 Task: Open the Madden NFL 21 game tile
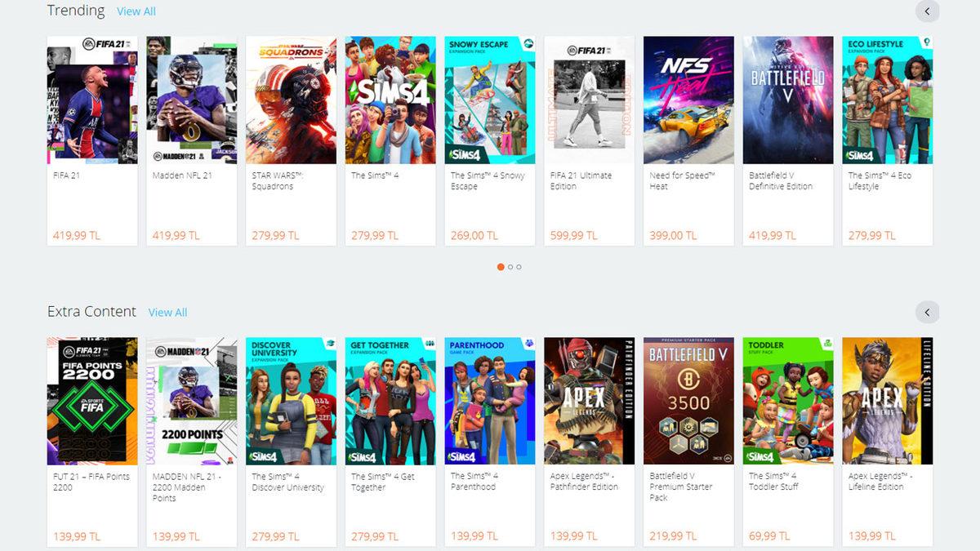click(x=192, y=140)
